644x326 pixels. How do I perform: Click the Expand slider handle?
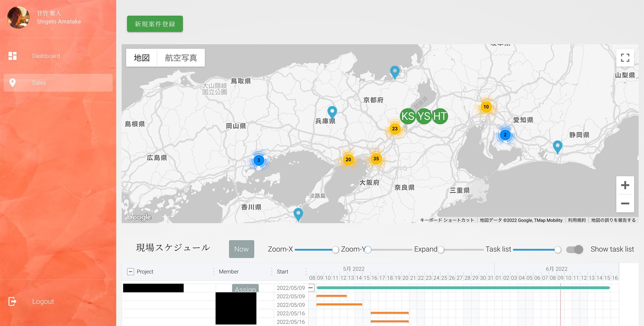click(x=441, y=249)
